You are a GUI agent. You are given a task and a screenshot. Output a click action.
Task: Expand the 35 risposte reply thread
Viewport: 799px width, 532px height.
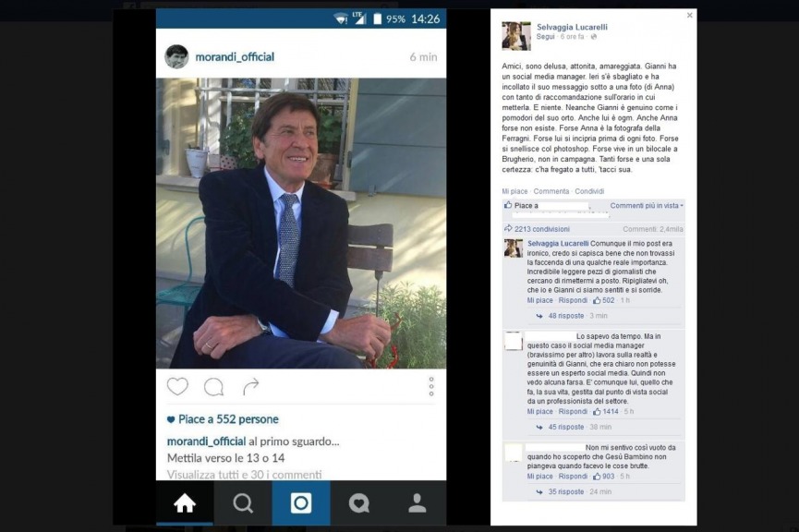click(x=565, y=491)
